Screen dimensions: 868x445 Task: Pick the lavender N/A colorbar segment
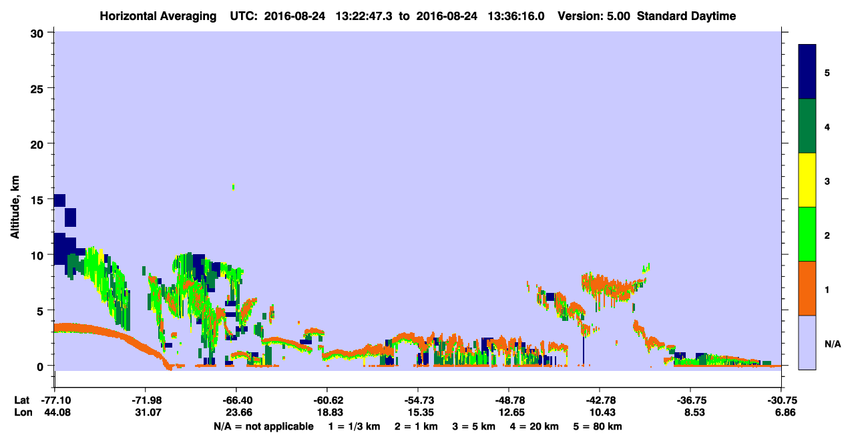point(807,342)
